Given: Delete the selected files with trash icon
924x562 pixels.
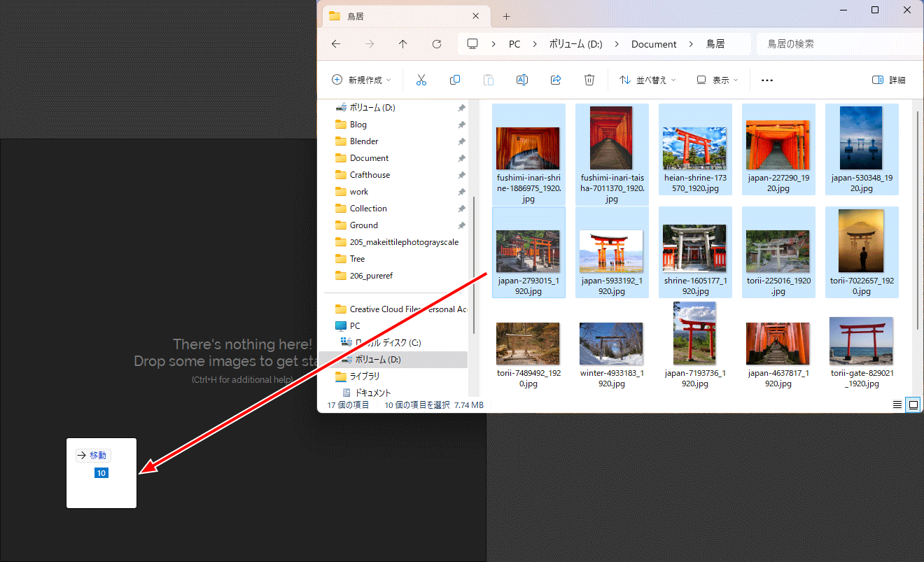Looking at the screenshot, I should click(x=589, y=79).
